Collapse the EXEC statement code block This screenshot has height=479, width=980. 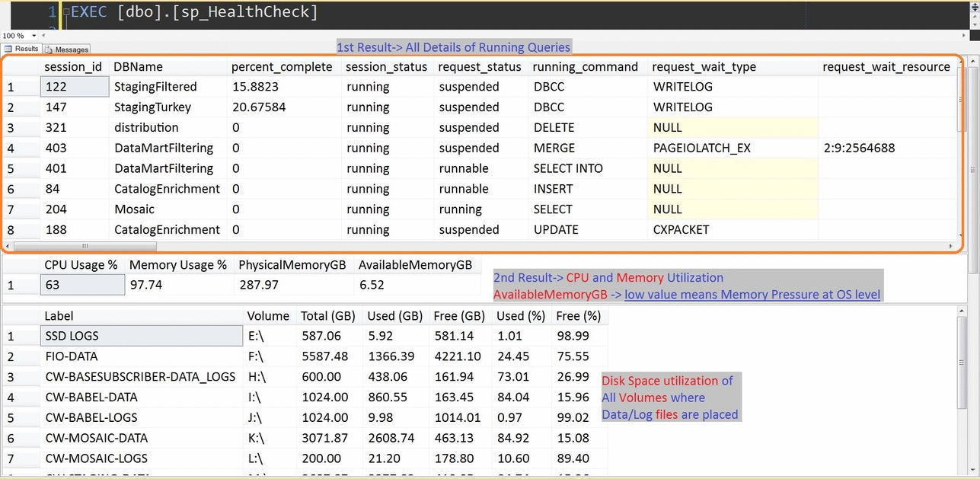65,13
